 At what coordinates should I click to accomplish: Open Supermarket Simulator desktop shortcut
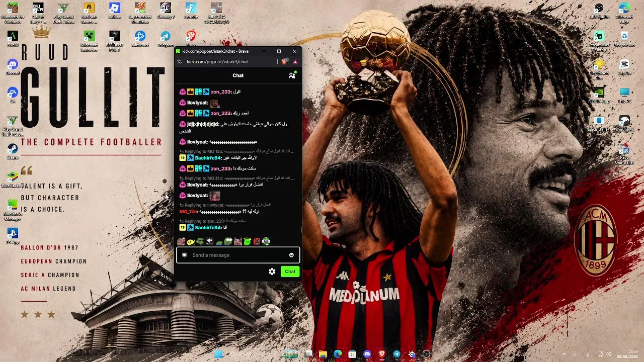[140, 13]
